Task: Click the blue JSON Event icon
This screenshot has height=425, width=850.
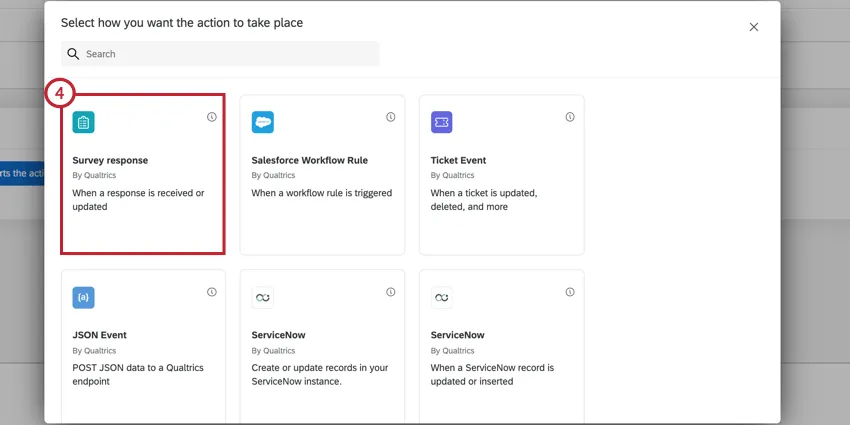Action: (84, 298)
